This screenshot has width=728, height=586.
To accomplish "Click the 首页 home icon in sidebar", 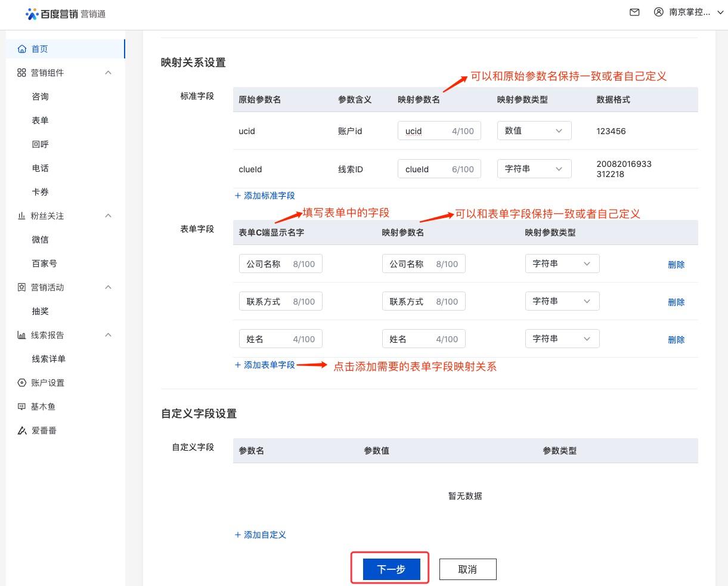I will tap(22, 49).
